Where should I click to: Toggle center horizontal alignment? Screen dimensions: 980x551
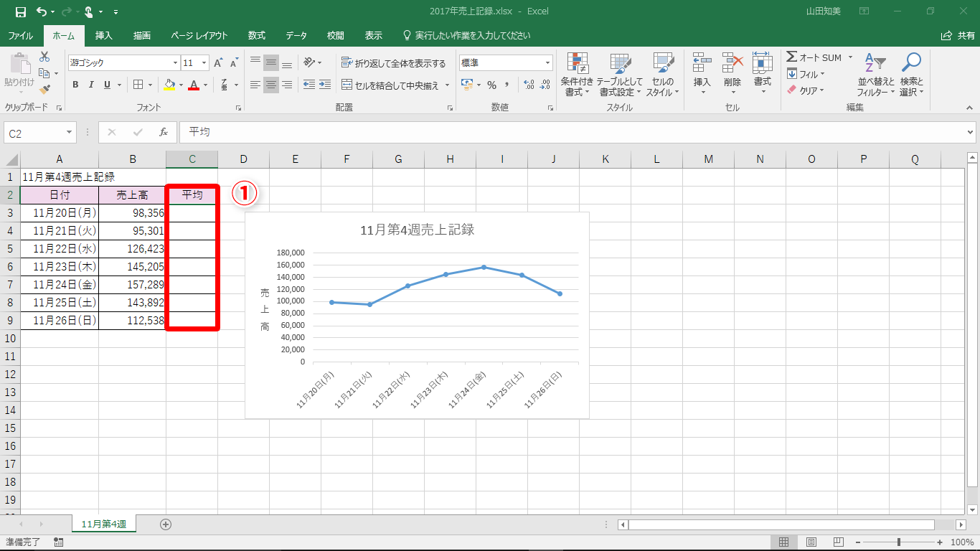[271, 85]
